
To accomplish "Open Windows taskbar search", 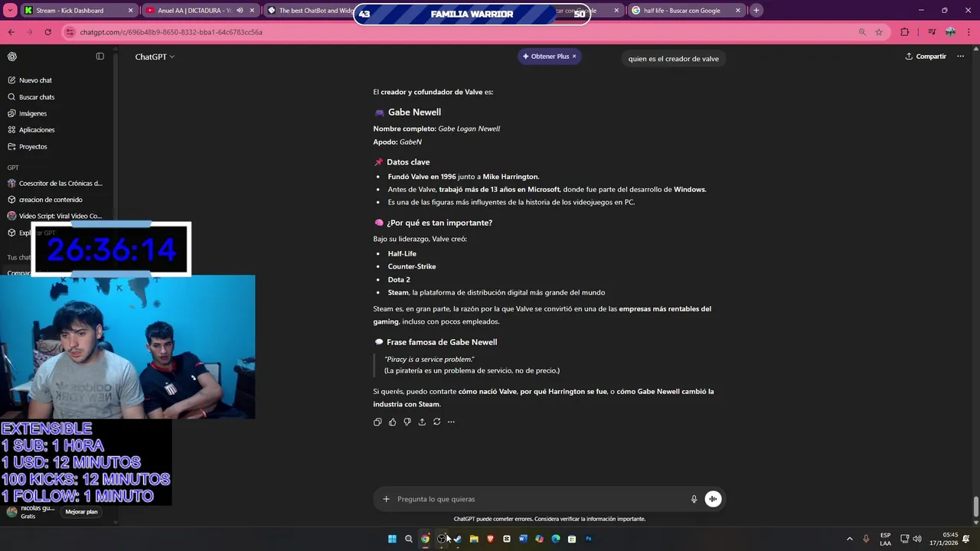I will (x=409, y=539).
